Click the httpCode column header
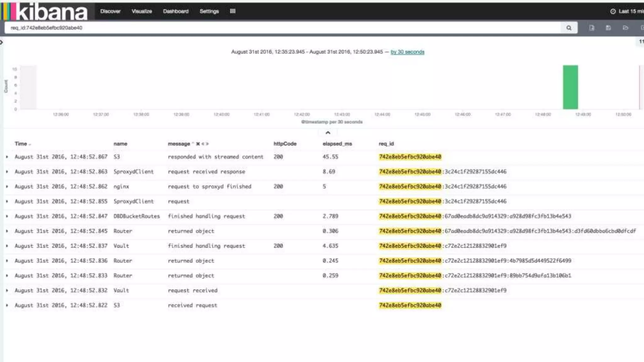Image resolution: width=644 pixels, height=362 pixels. click(x=285, y=144)
